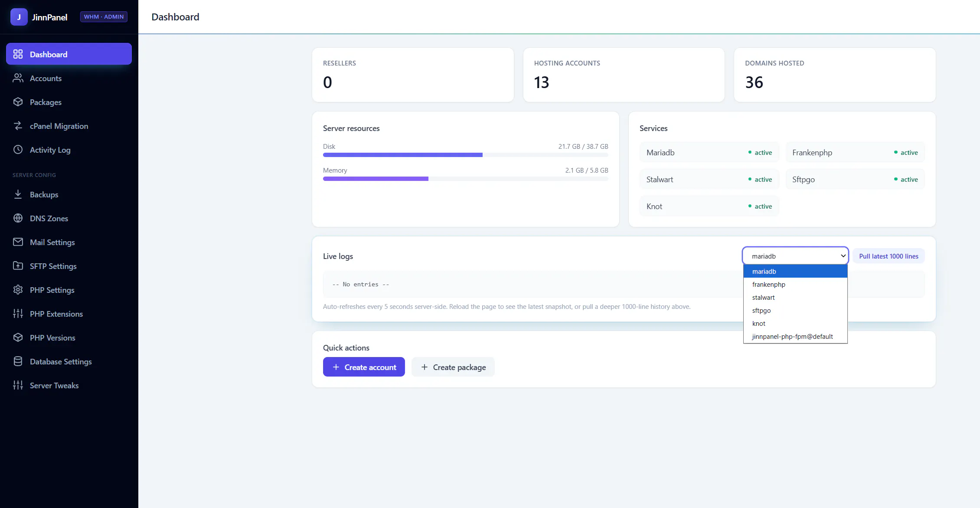This screenshot has width=980, height=508.
Task: Click the WHM · ADMIN badge
Action: pos(104,17)
